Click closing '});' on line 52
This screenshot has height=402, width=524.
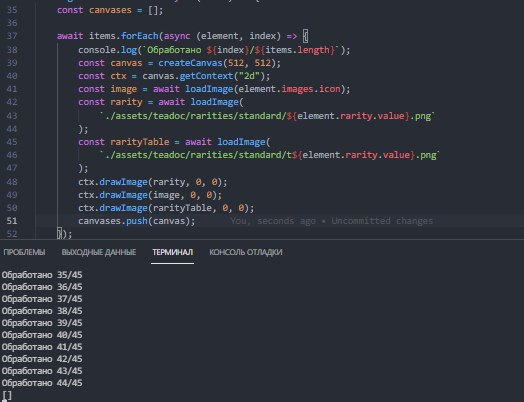(x=64, y=234)
